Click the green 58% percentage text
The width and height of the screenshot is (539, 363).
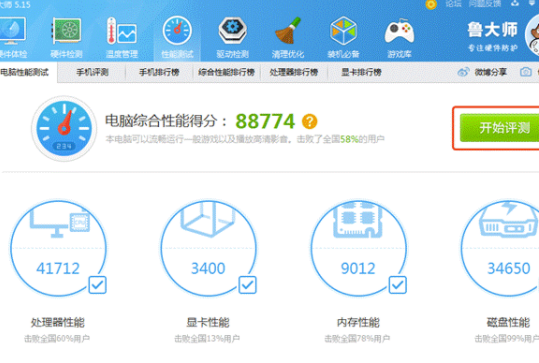click(x=349, y=139)
